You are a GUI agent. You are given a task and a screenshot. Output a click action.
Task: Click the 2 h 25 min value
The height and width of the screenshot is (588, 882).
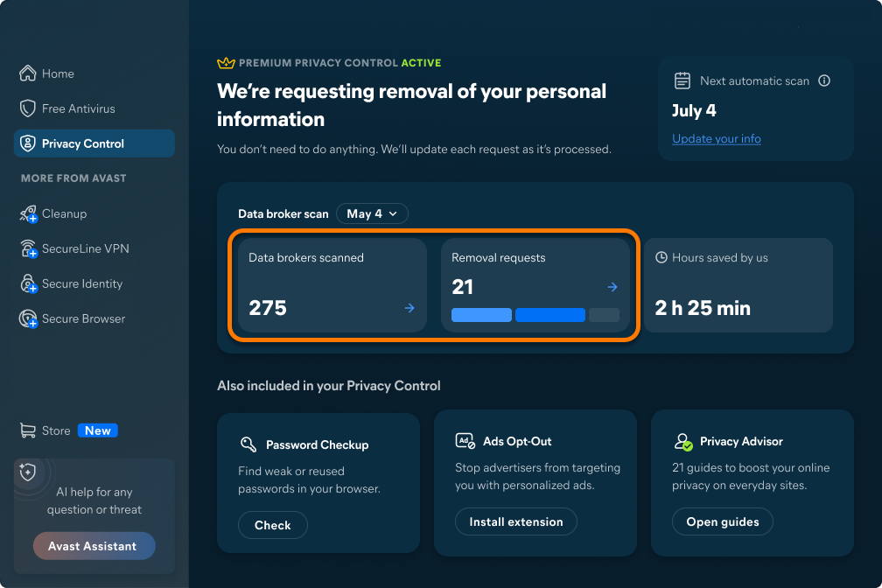tap(703, 308)
